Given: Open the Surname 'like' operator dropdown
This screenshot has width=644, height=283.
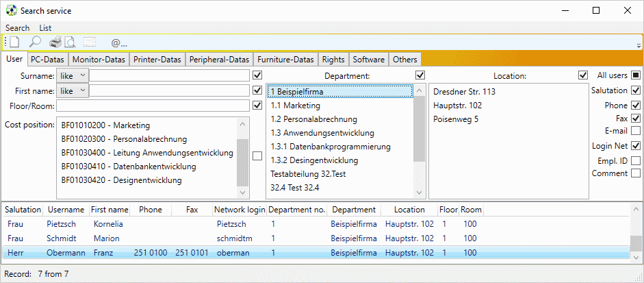Looking at the screenshot, I should (73, 75).
